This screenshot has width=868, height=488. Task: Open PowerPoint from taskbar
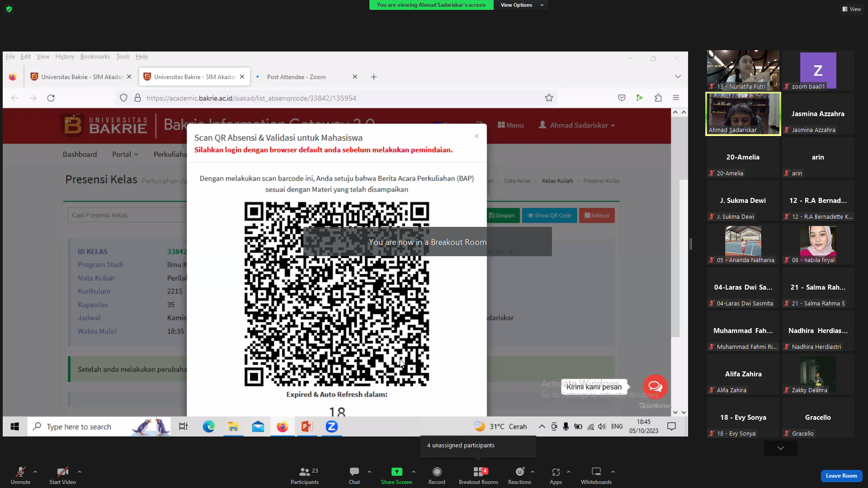point(307,427)
